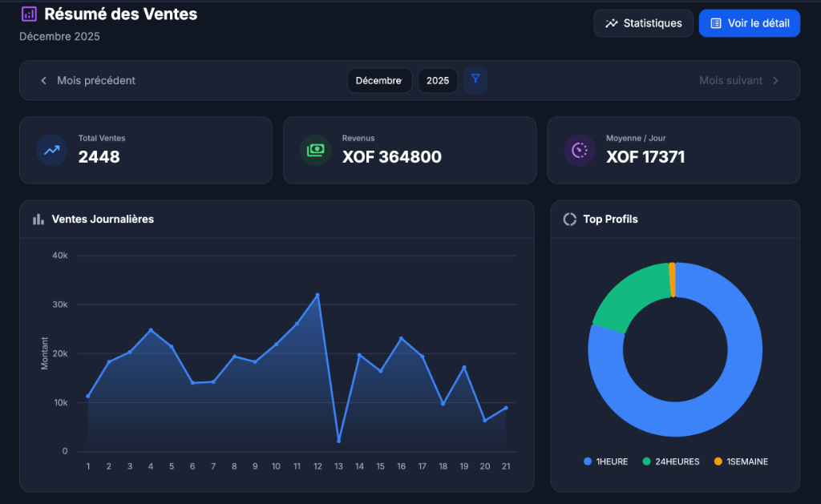Click the bar chart icon beside Ventes Journalières
The width and height of the screenshot is (821, 504).
pyautogui.click(x=38, y=219)
